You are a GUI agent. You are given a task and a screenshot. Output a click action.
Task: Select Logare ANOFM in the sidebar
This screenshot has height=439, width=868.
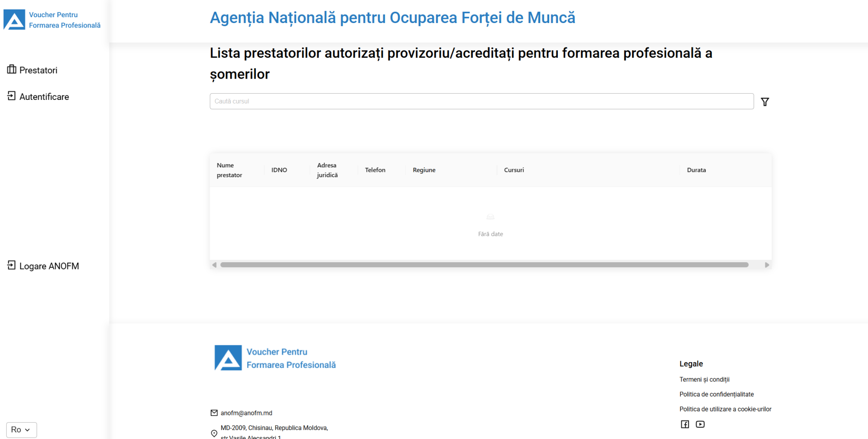coord(49,266)
